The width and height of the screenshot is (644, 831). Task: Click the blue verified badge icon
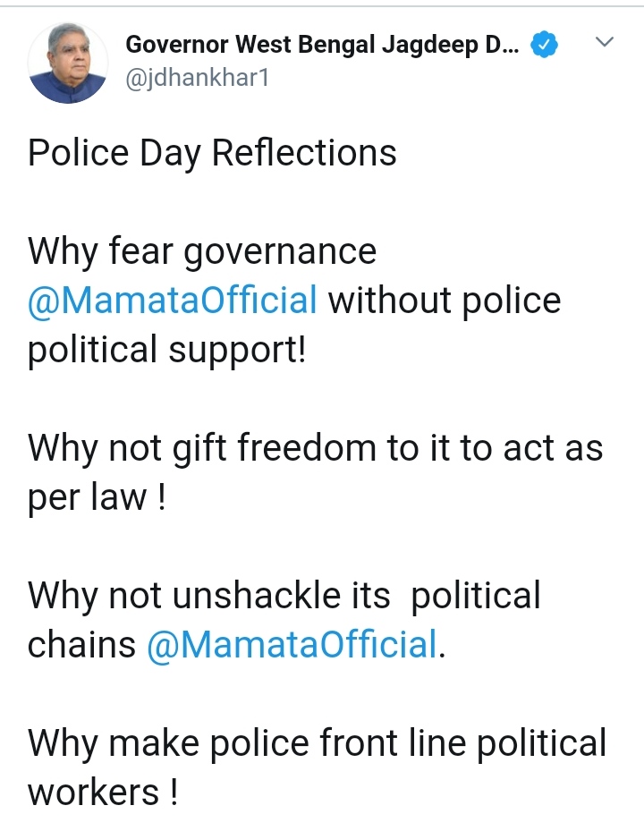(545, 44)
